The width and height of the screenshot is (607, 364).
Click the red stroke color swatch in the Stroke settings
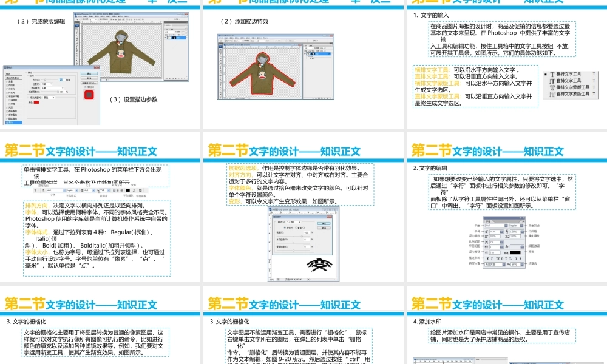[x=36, y=102]
